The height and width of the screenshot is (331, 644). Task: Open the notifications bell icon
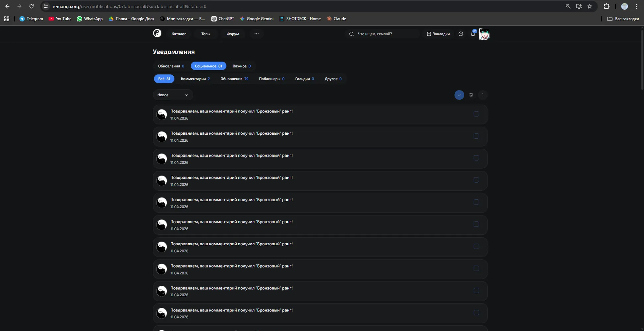pyautogui.click(x=473, y=34)
